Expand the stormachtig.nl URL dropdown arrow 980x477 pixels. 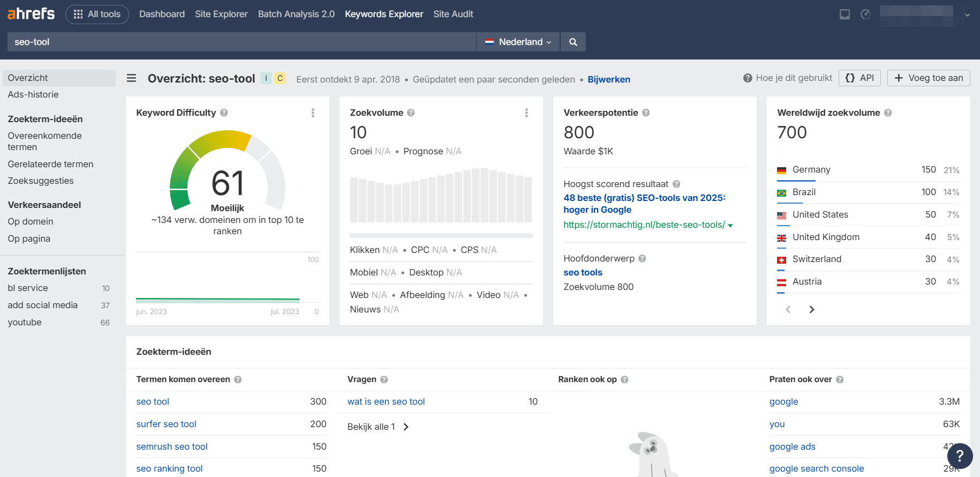coord(730,226)
